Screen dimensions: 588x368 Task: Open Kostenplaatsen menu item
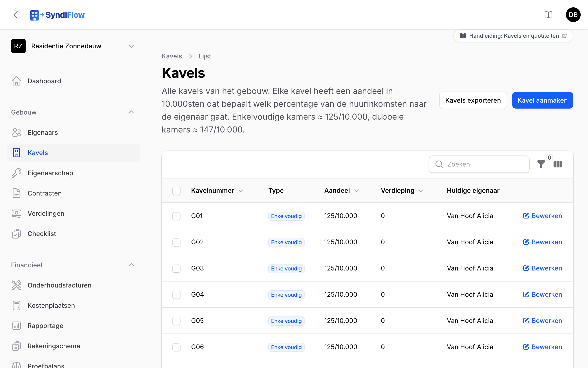pyautogui.click(x=73, y=305)
